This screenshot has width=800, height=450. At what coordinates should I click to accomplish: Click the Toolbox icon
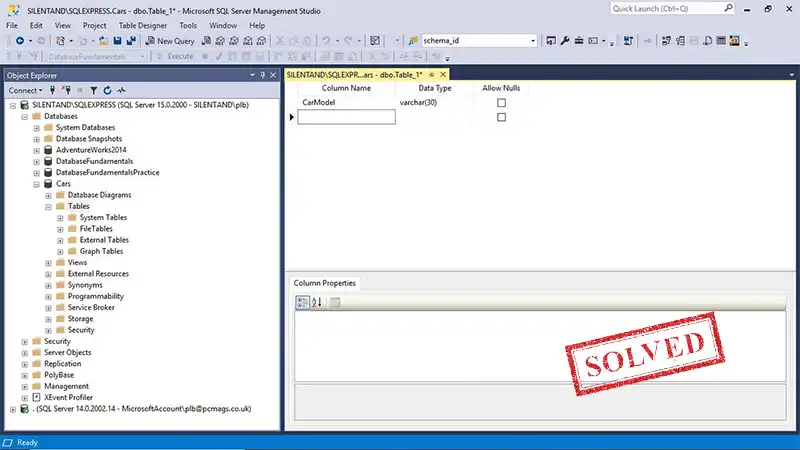tap(579, 41)
